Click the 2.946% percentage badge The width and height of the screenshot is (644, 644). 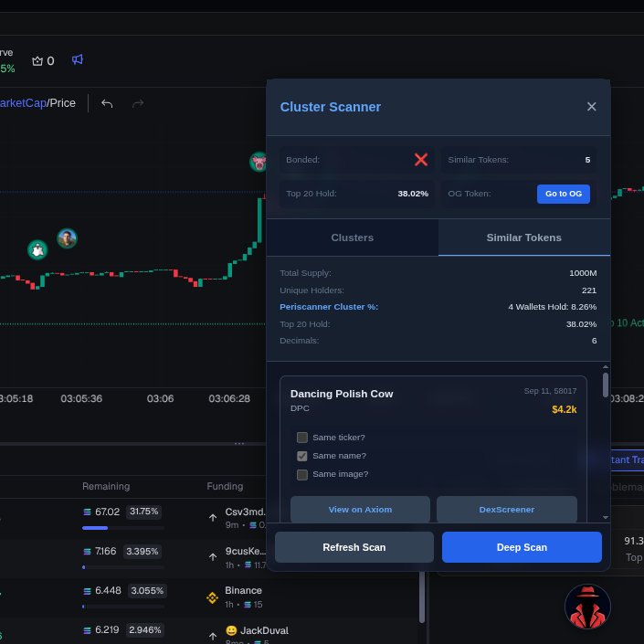[x=145, y=630]
